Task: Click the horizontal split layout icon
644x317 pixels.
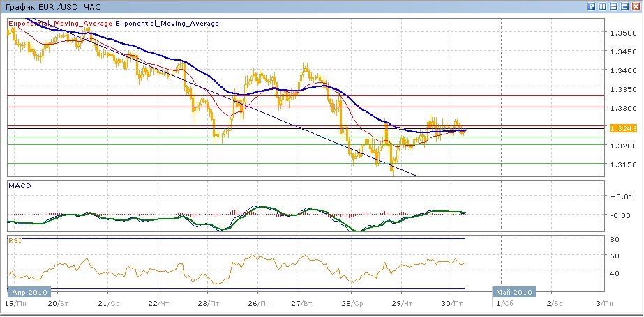Action: [614, 6]
